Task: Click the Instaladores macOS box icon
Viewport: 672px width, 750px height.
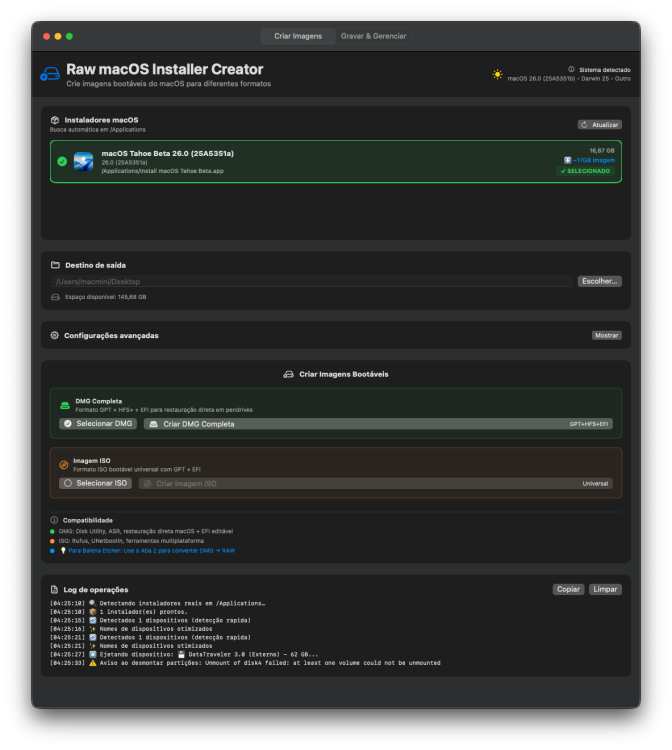Action: (x=55, y=120)
